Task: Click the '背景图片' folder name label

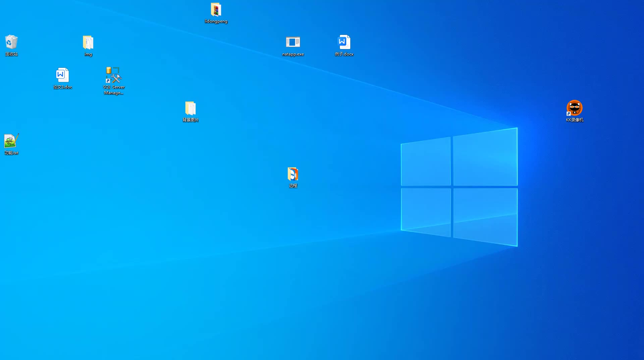Action: tap(191, 120)
